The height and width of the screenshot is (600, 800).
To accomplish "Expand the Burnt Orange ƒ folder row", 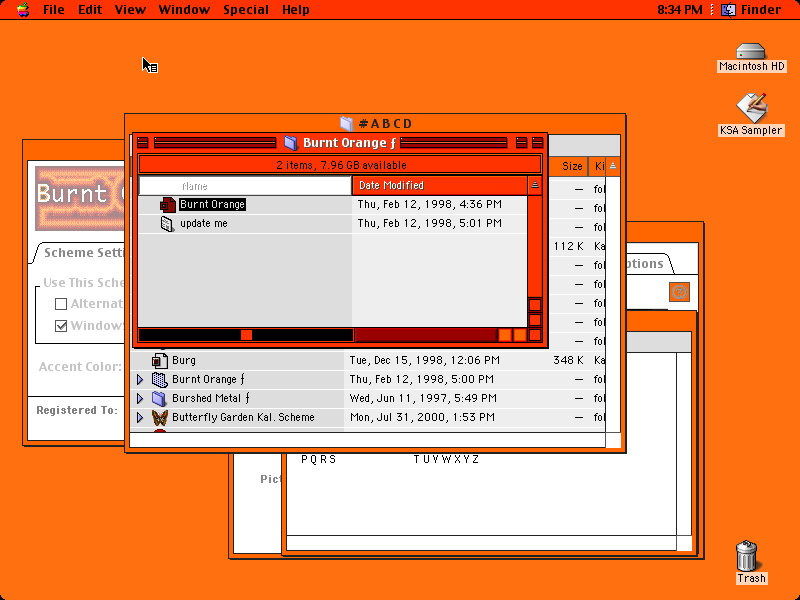I will (140, 380).
